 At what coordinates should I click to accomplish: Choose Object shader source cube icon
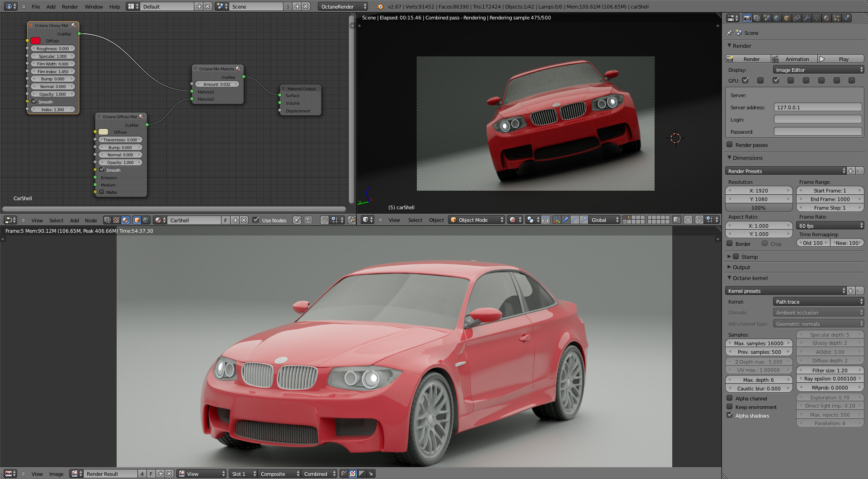point(137,220)
